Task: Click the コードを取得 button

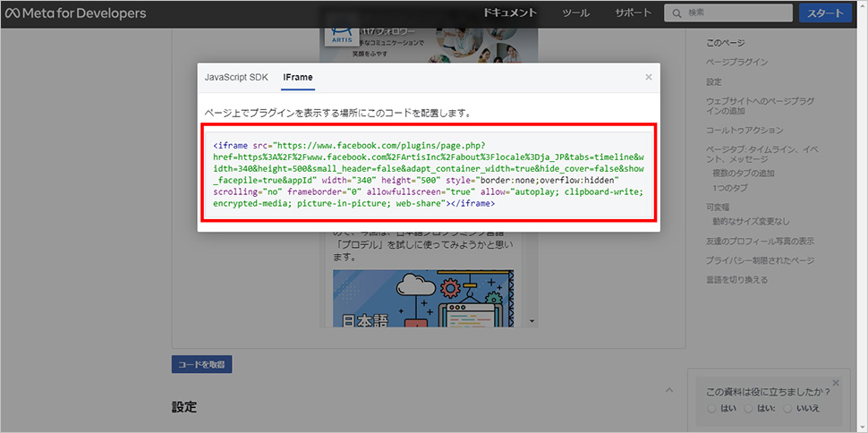Action: (x=201, y=364)
